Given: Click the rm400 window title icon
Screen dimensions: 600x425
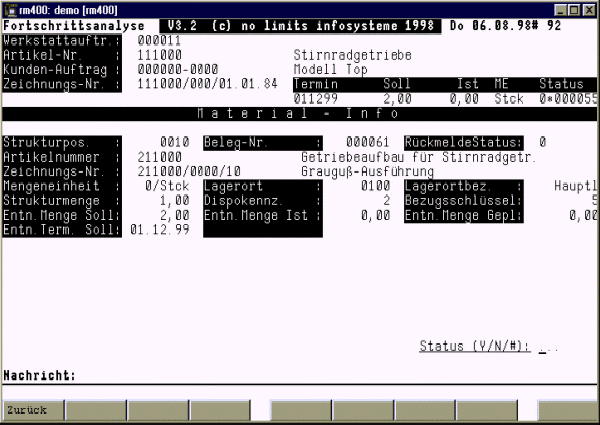Looking at the screenshot, I should click(x=9, y=8).
